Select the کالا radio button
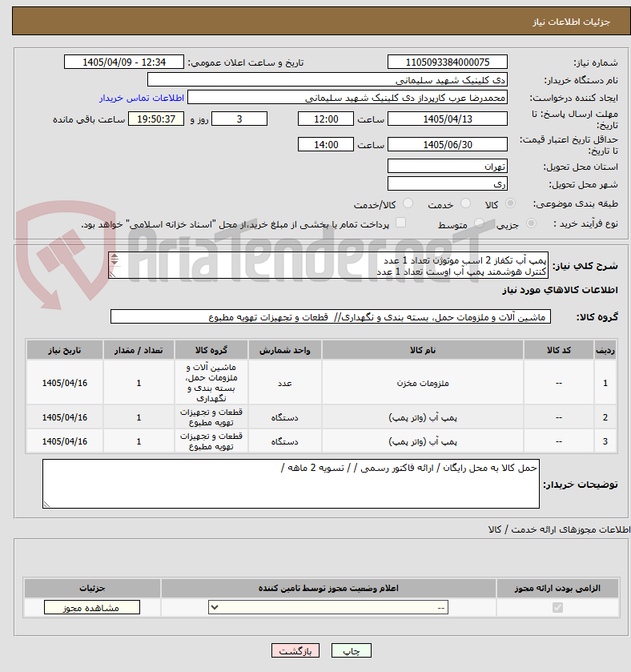The width and height of the screenshot is (631, 672). (510, 203)
